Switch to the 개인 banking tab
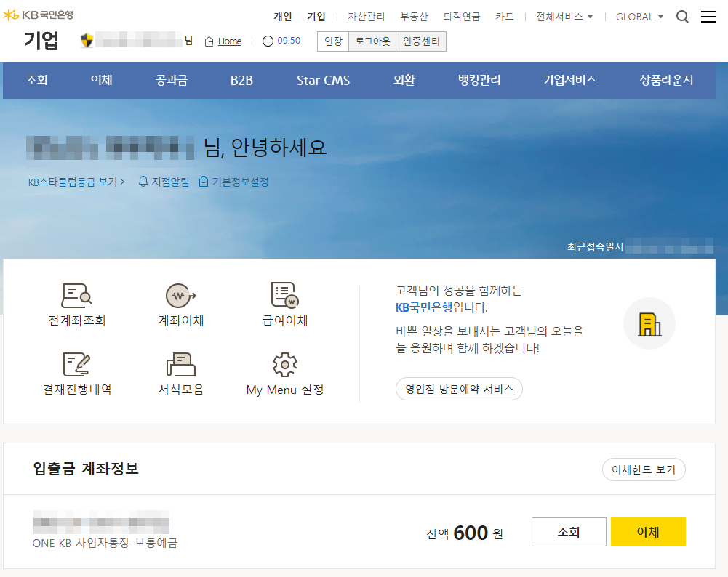 click(283, 17)
